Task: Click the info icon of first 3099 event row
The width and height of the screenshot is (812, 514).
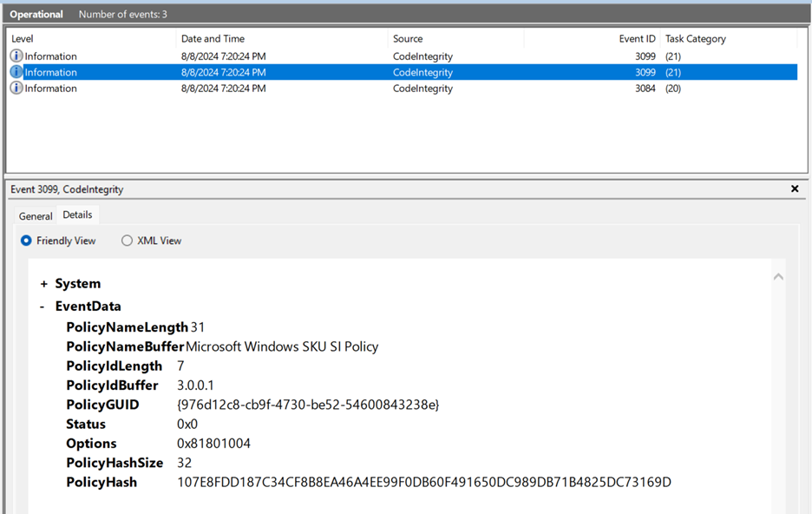Action: tap(16, 56)
